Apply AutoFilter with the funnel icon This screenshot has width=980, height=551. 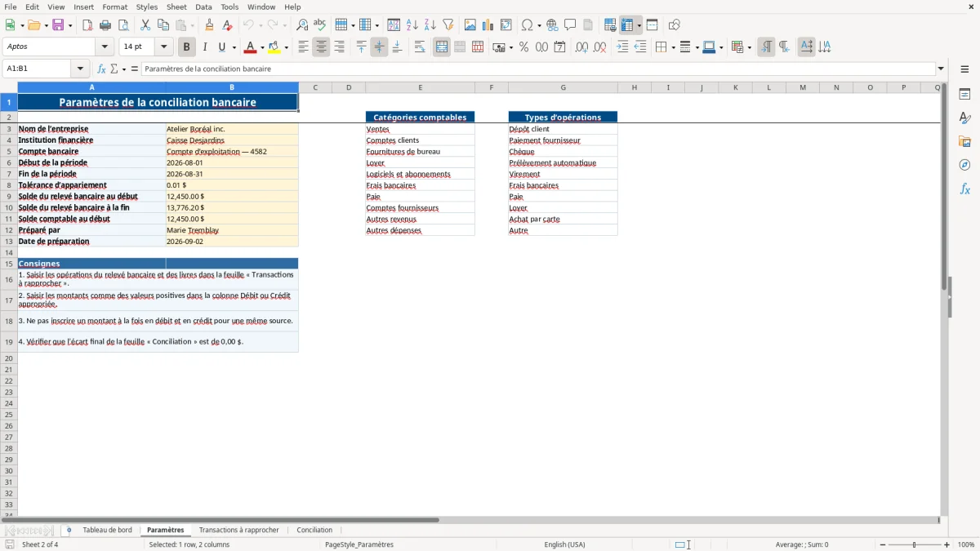(448, 25)
